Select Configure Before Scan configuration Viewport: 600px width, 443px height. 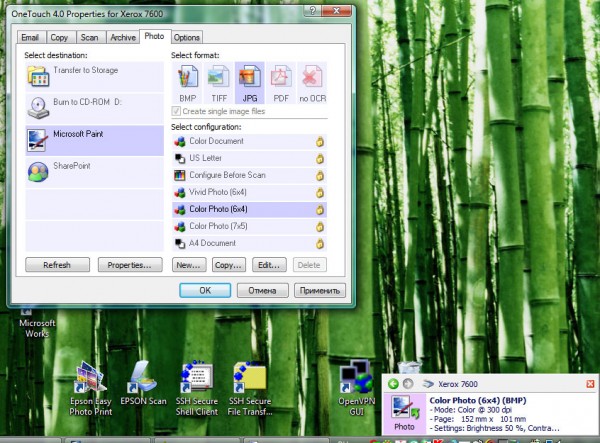249,176
